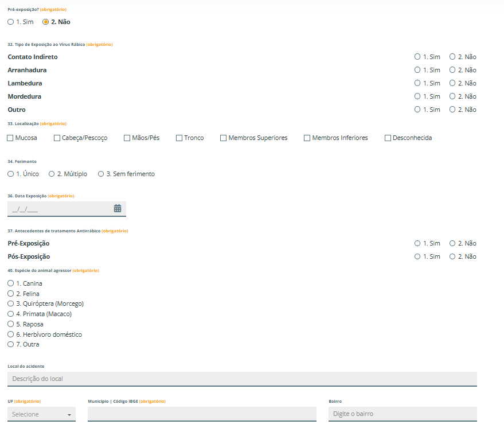The width and height of the screenshot is (504, 432).
Task: Check the Mucosa location box
Action: point(10,138)
